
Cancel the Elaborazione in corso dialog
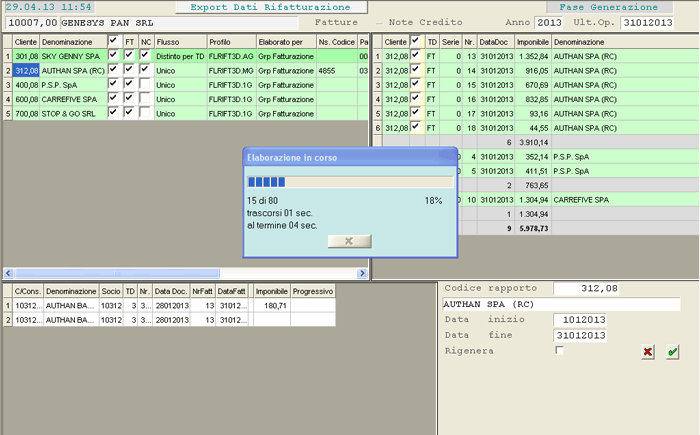click(x=350, y=241)
